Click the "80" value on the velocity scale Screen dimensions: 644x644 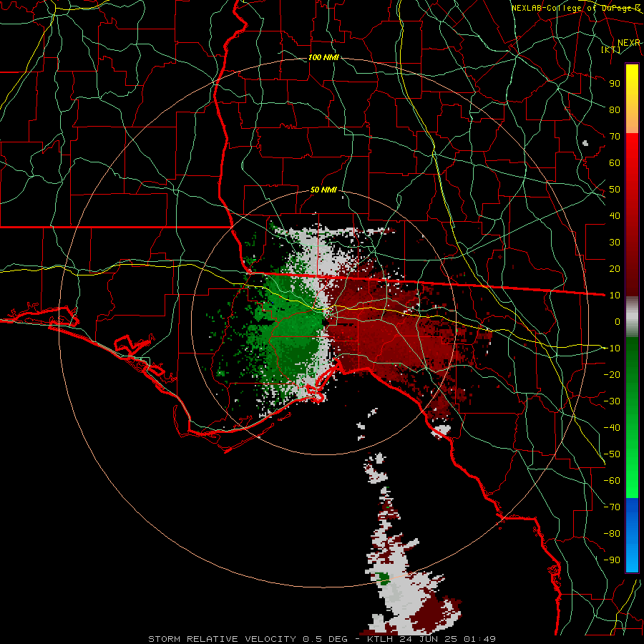click(615, 110)
